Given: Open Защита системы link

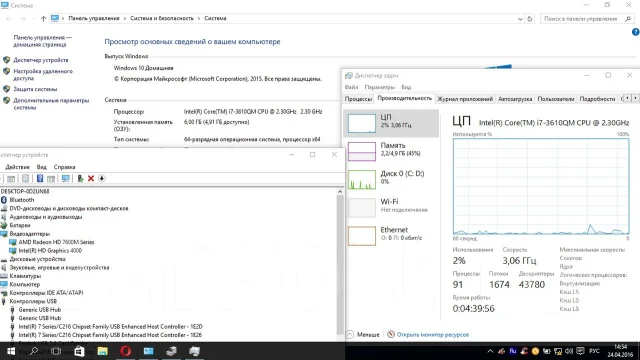Looking at the screenshot, I should [x=35, y=89].
